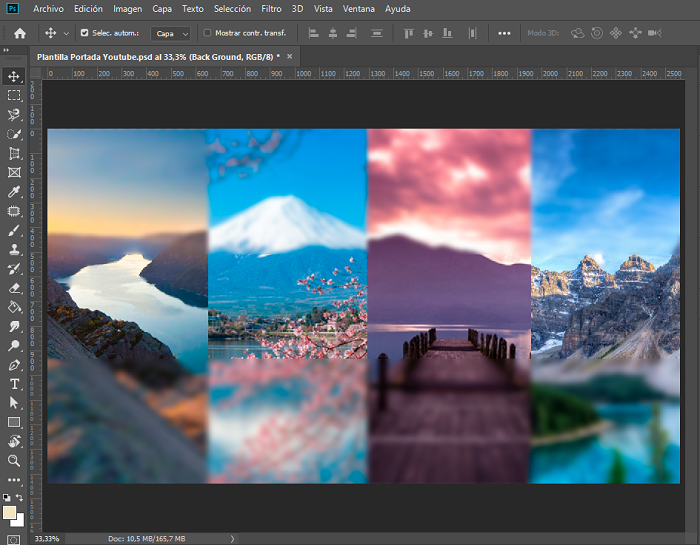Click the 3D orbit camera icon
The image size is (700, 545).
click(x=577, y=33)
